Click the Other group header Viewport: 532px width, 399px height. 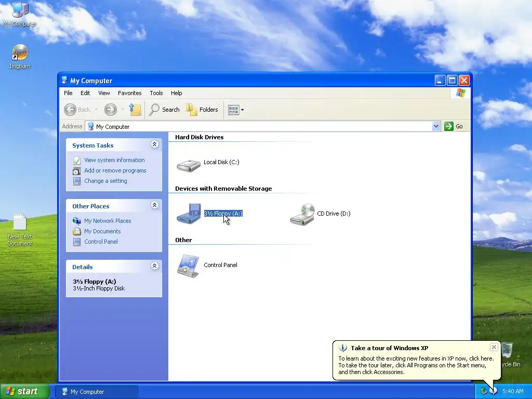click(x=183, y=240)
